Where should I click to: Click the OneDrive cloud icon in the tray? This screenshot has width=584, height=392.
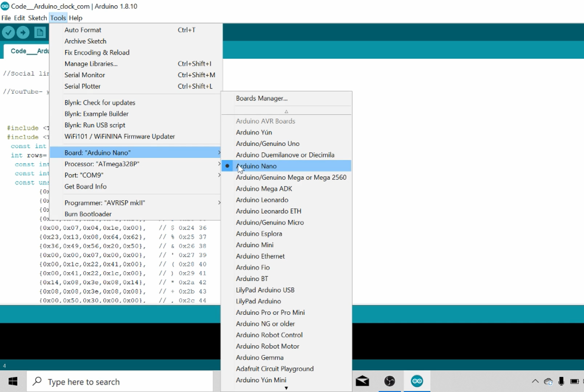548,381
